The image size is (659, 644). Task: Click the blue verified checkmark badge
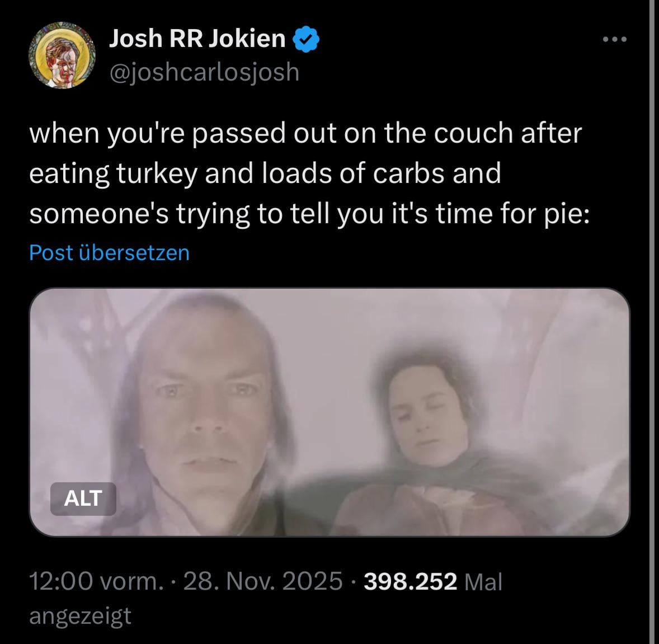(306, 39)
